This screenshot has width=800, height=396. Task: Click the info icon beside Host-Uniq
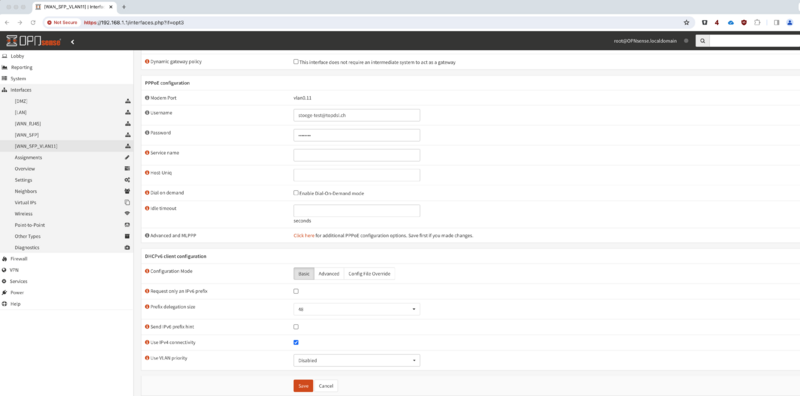click(x=147, y=172)
